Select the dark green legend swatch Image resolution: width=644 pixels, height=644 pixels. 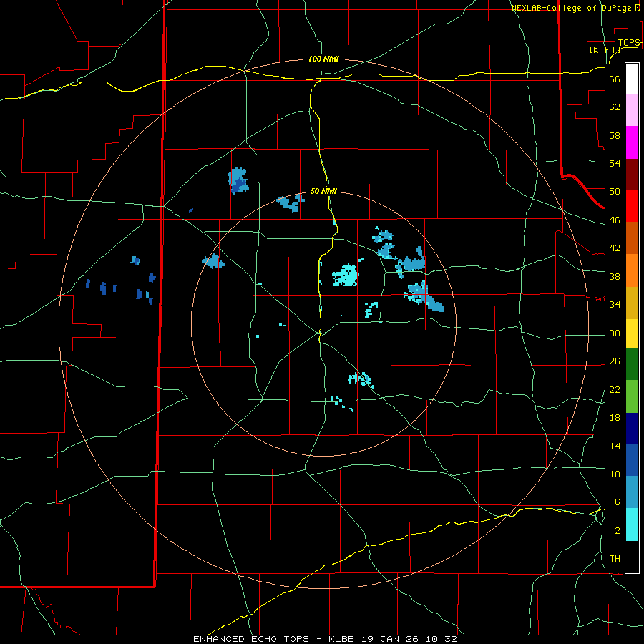click(x=632, y=364)
